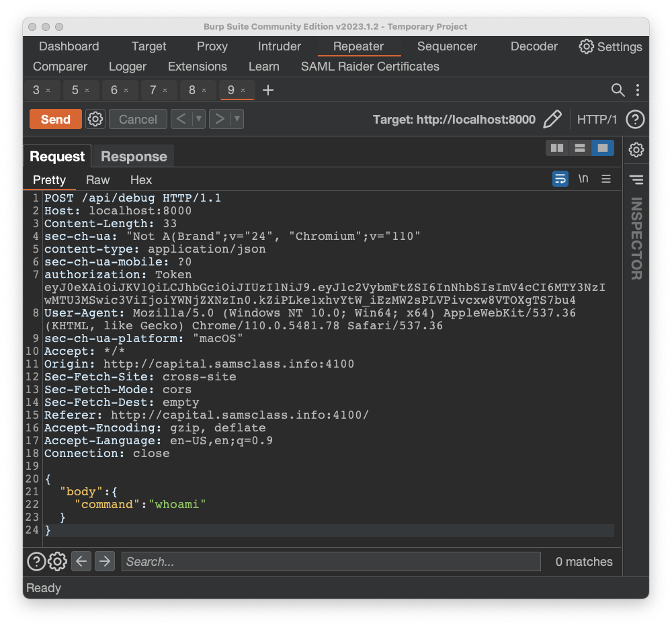
Task: Select side-by-side layout view
Action: pos(556,148)
